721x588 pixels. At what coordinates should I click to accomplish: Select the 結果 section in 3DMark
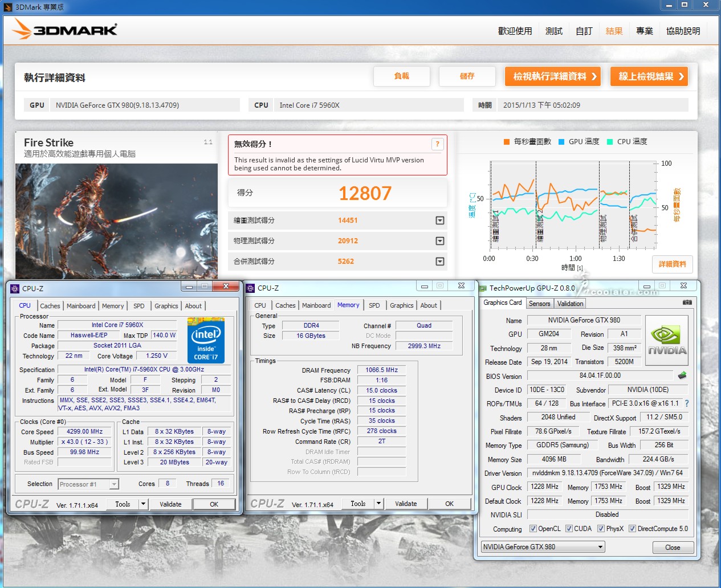coord(614,31)
